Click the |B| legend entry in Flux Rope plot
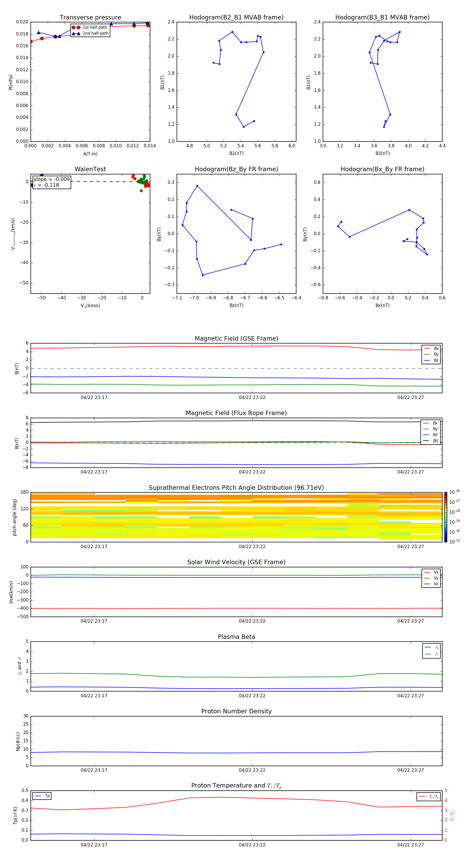Viewport: 473px width, 868px height. point(431,441)
